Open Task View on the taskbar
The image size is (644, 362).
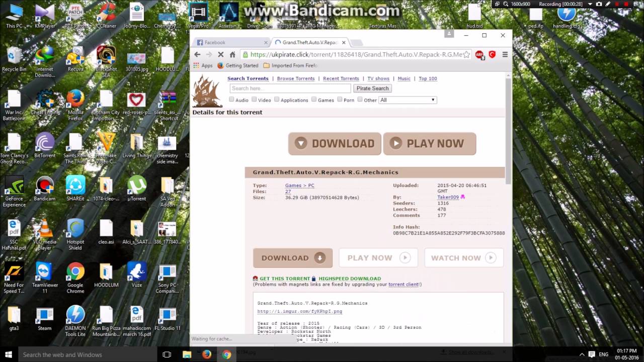tap(167, 354)
